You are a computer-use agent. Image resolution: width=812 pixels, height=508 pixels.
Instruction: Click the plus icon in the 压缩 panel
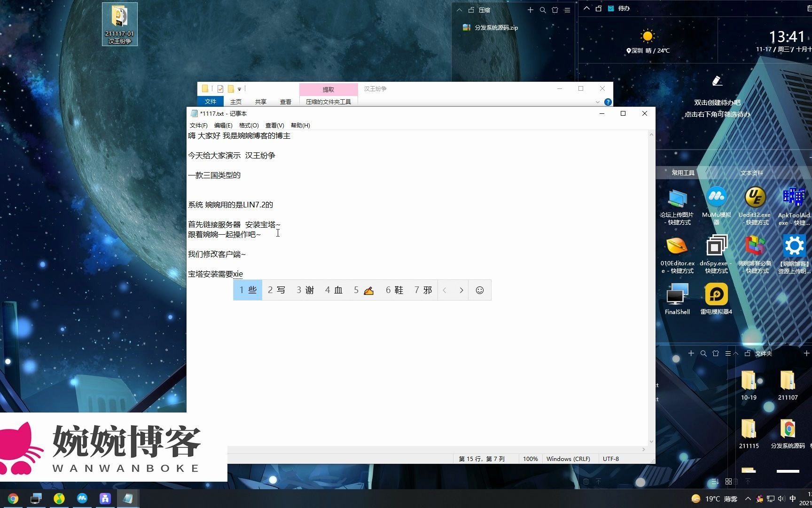531,10
